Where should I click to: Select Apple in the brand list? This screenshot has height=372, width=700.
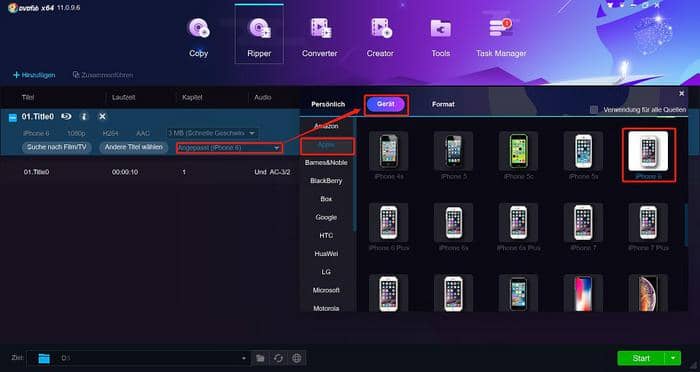click(x=326, y=146)
